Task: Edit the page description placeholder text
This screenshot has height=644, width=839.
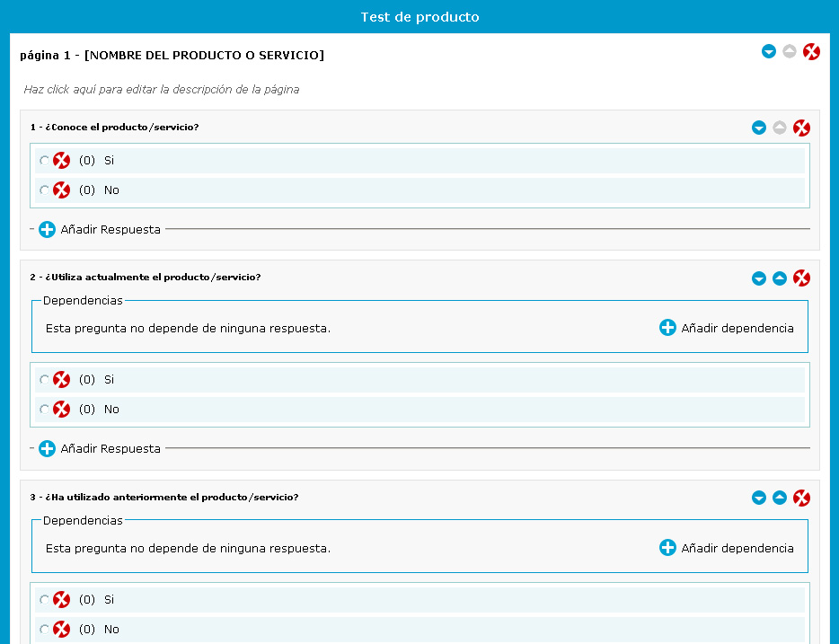Action: point(161,89)
